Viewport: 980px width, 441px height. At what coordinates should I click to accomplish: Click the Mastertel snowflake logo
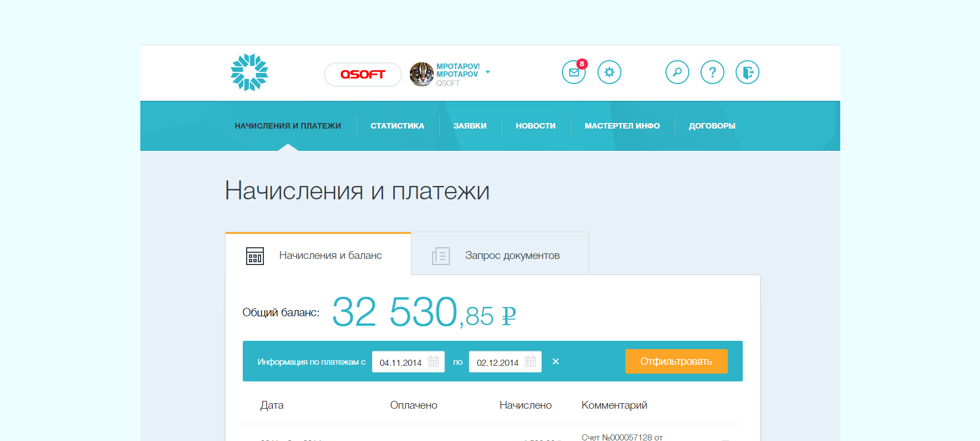[x=249, y=72]
